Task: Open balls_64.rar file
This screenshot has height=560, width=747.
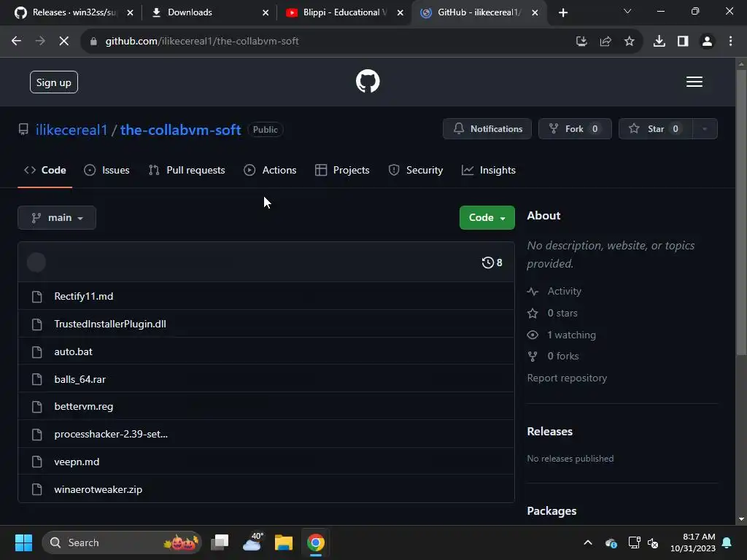Action: (x=80, y=379)
